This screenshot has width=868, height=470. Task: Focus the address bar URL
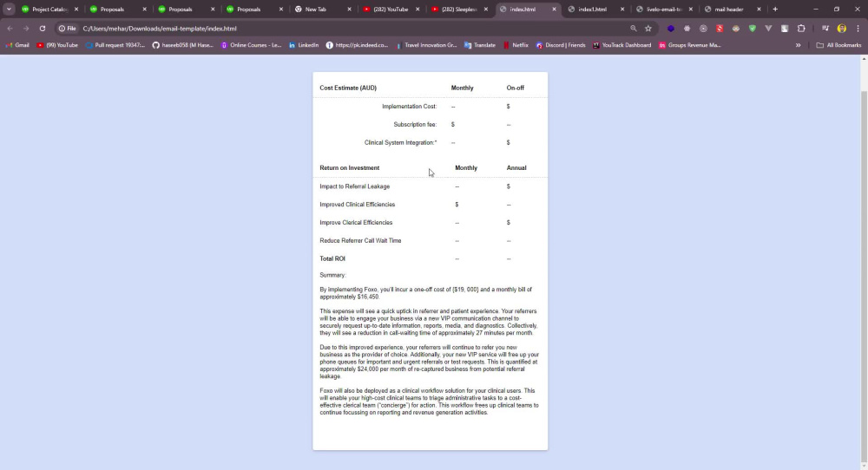click(160, 29)
